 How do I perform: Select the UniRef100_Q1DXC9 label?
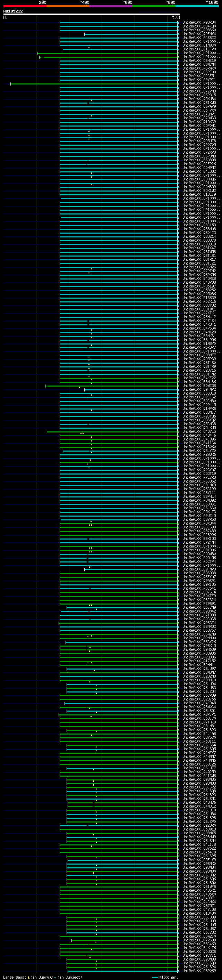coord(199,122)
